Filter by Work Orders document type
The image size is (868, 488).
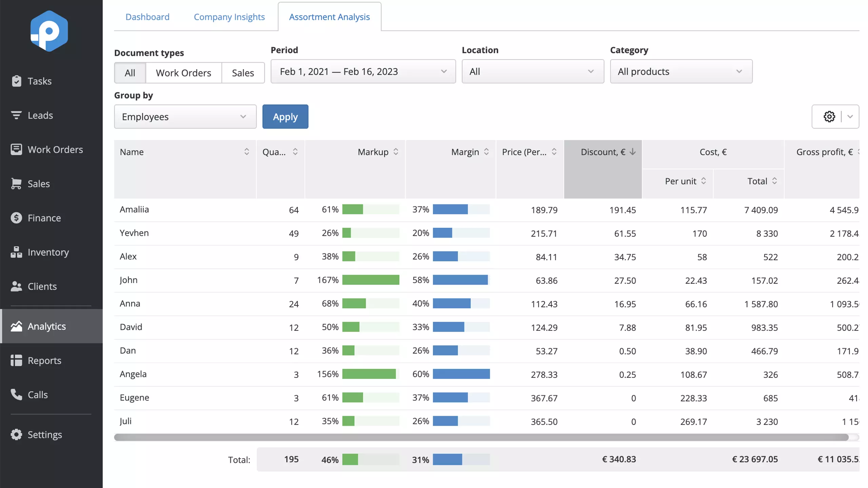click(x=183, y=73)
